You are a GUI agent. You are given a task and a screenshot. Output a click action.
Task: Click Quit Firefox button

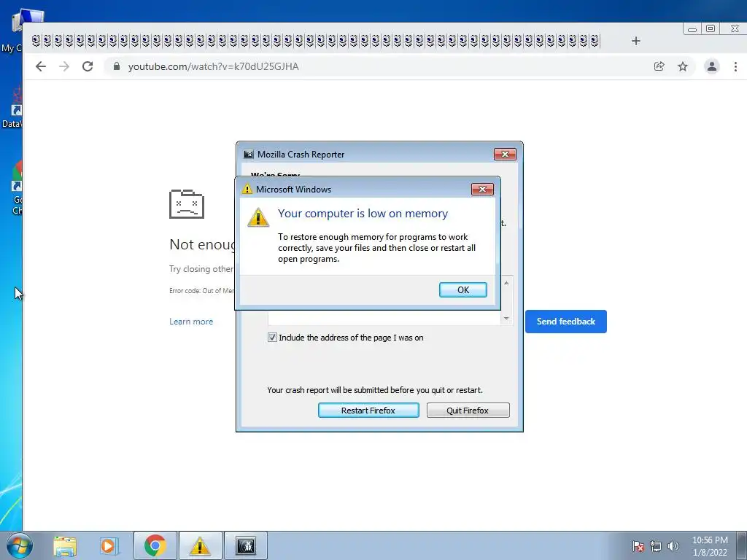pos(468,411)
